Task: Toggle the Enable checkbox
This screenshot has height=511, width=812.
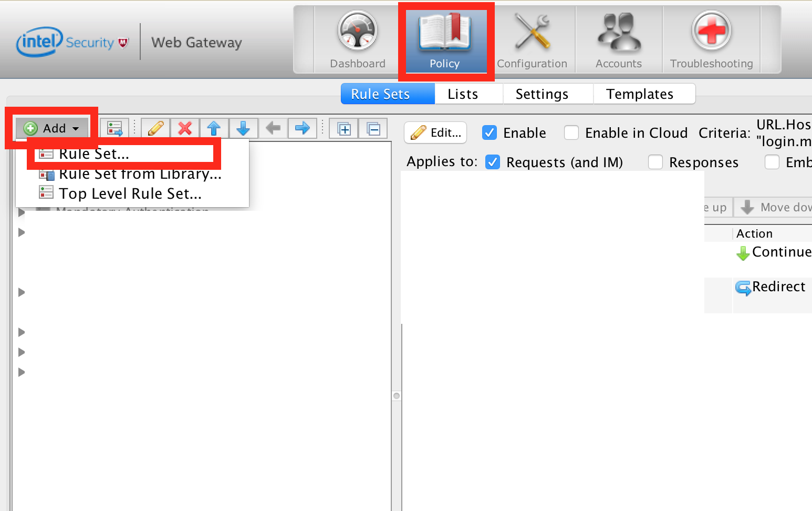Action: (x=490, y=132)
